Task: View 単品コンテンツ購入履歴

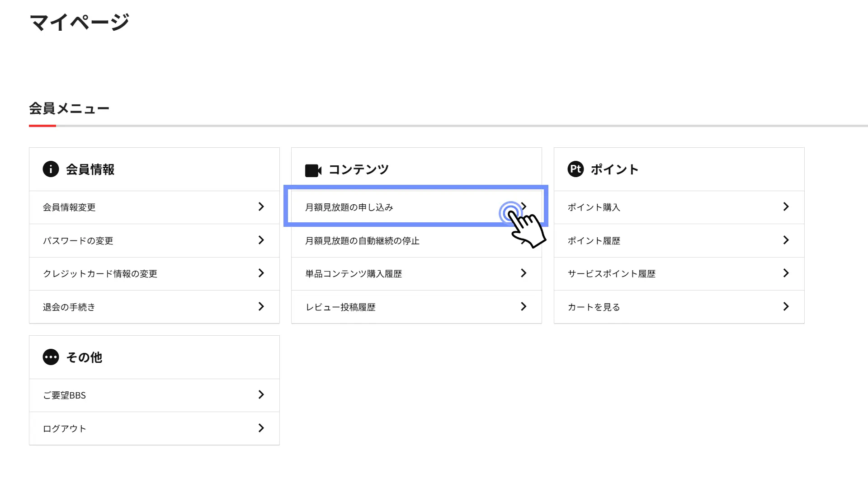Action: [x=416, y=274]
